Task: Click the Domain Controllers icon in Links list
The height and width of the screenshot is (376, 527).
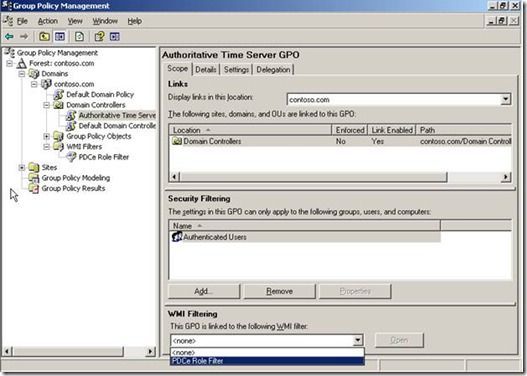Action: coord(177,141)
